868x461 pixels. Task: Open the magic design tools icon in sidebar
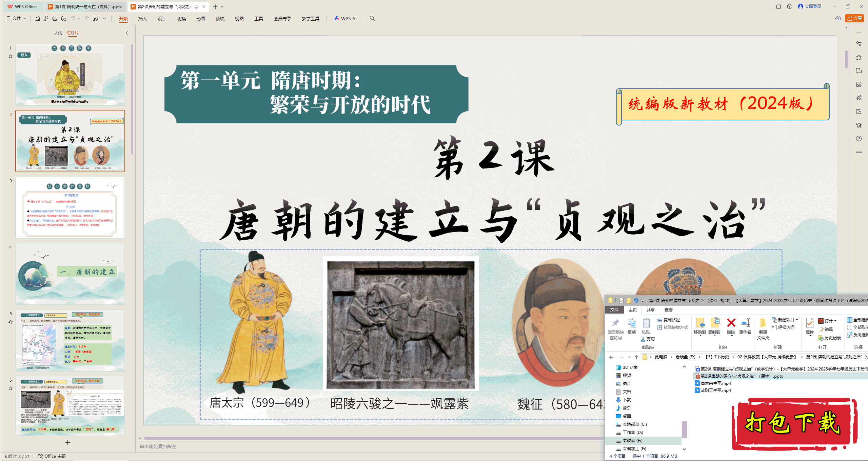859,98
